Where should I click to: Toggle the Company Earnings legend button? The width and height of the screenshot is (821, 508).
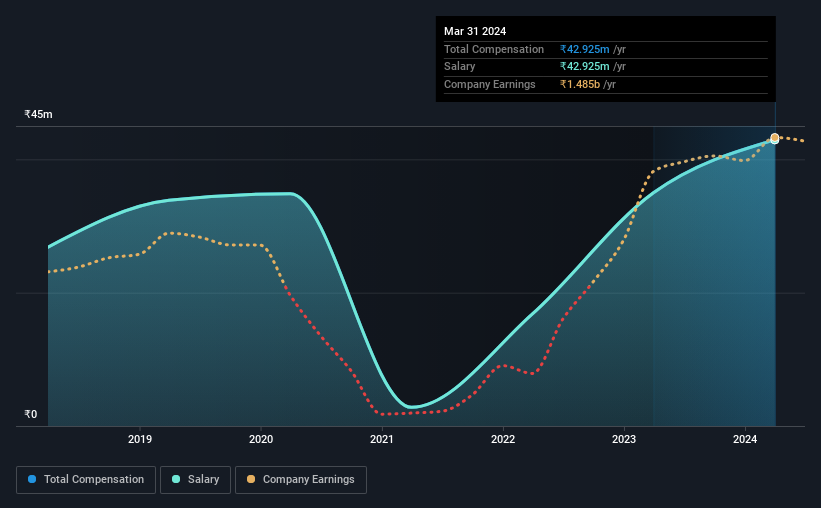301,480
